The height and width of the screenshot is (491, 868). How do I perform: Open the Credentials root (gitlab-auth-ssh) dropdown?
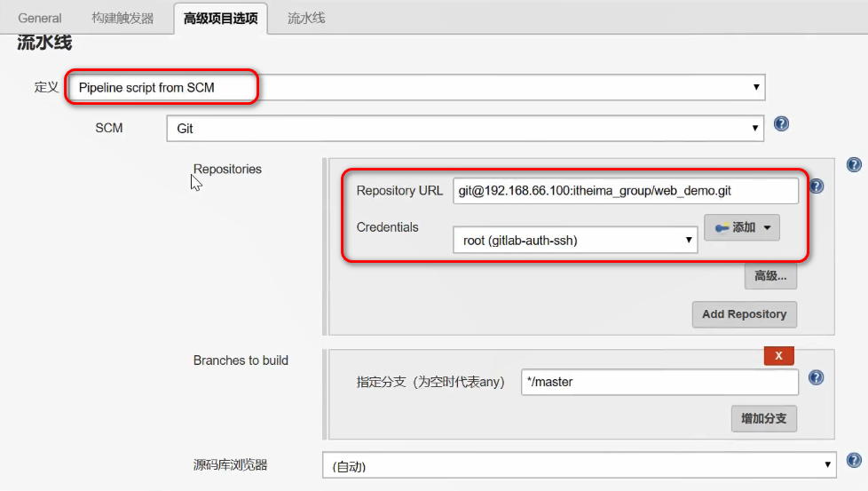pos(575,241)
